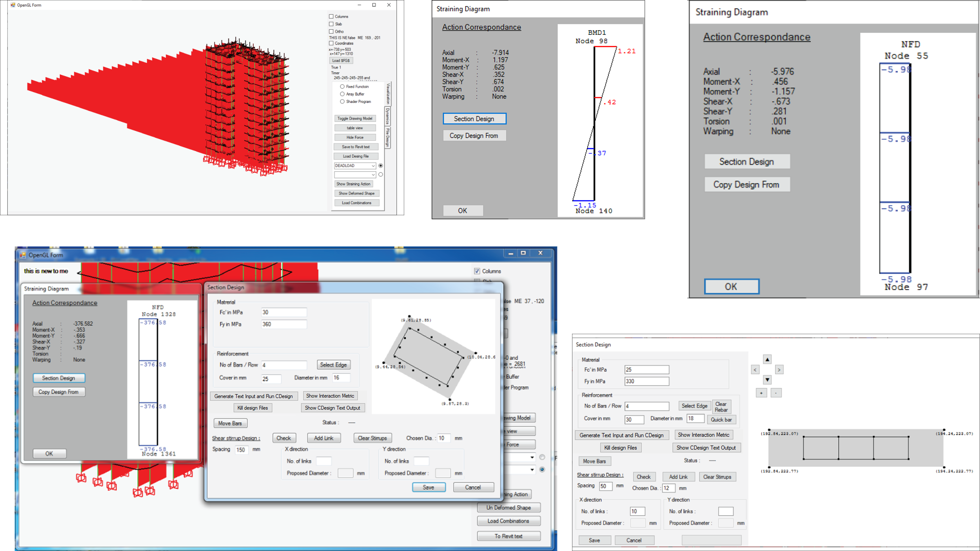Click Copy Design From in the BMD1 dialog
980x551 pixels.
(x=474, y=136)
